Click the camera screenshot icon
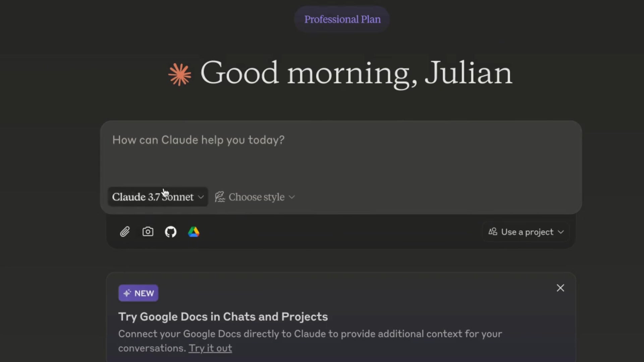The height and width of the screenshot is (362, 644). (x=148, y=232)
